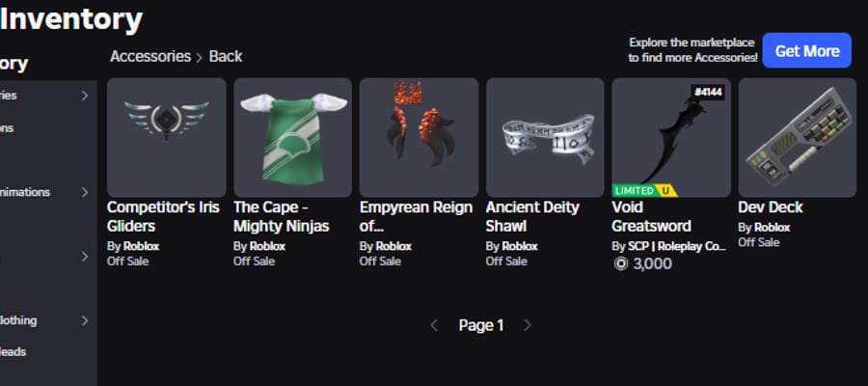Click the Get More button
Screen dimensions: 868x386
(x=807, y=50)
